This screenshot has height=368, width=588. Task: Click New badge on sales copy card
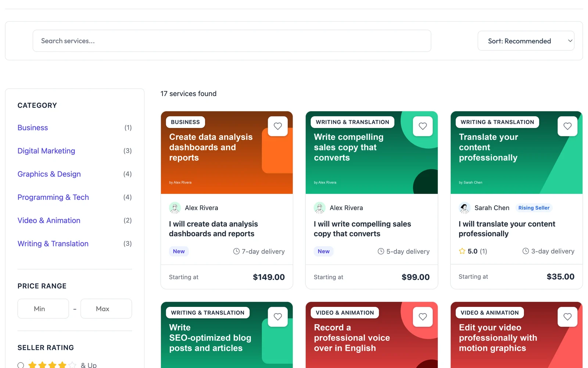coord(324,251)
